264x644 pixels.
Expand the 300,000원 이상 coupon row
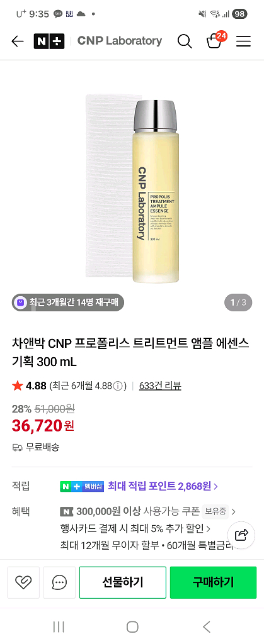pos(147,511)
